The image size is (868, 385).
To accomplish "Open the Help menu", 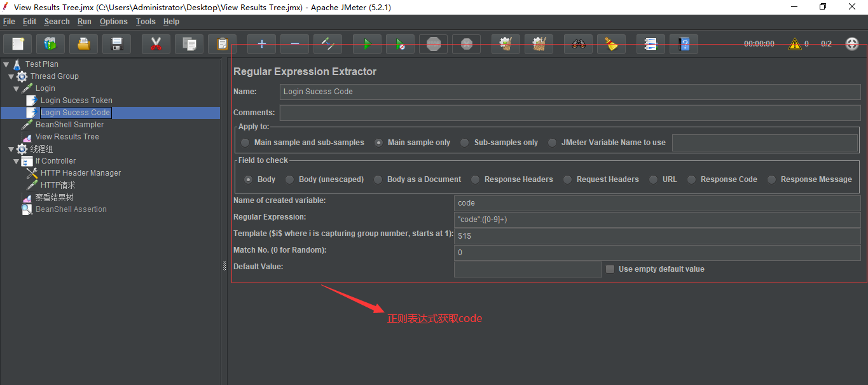I will (172, 22).
